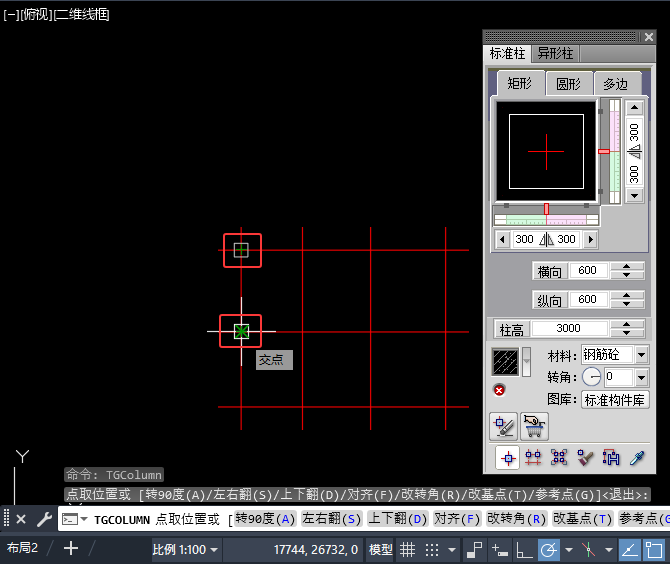
Task: Choose 改转角(R) command option
Action: coord(517,519)
